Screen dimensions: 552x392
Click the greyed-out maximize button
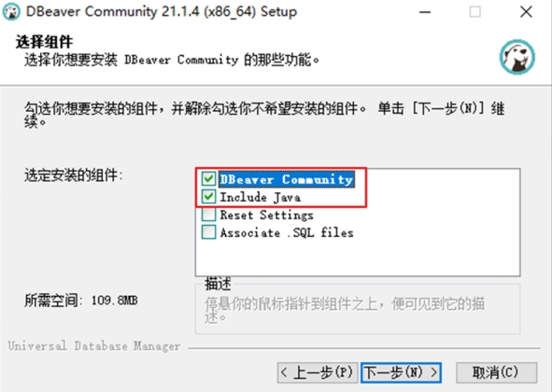pyautogui.click(x=474, y=12)
